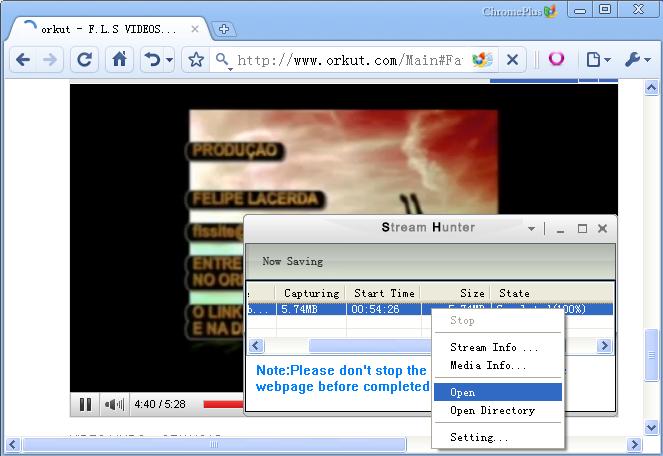Click the browser horizontal scrollbar thumb
663x456 pixels.
click(x=214, y=445)
